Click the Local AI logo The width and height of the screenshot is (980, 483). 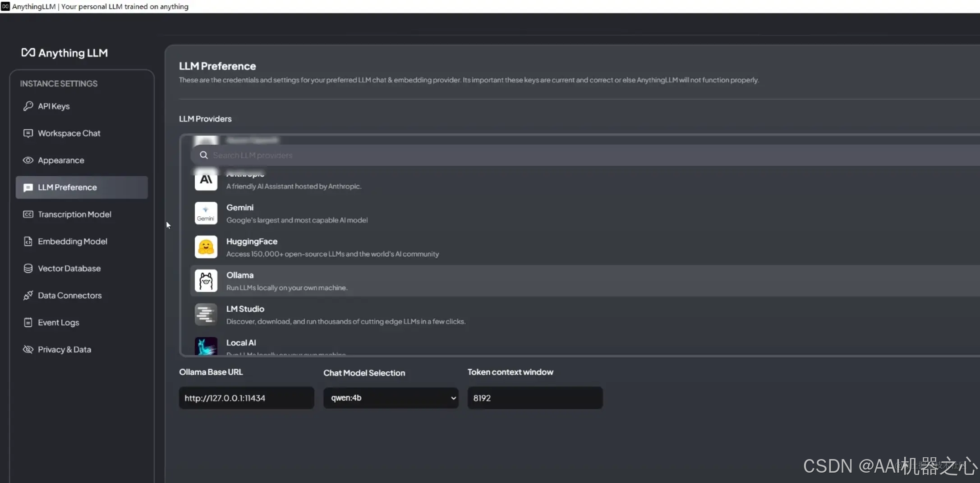coord(206,346)
